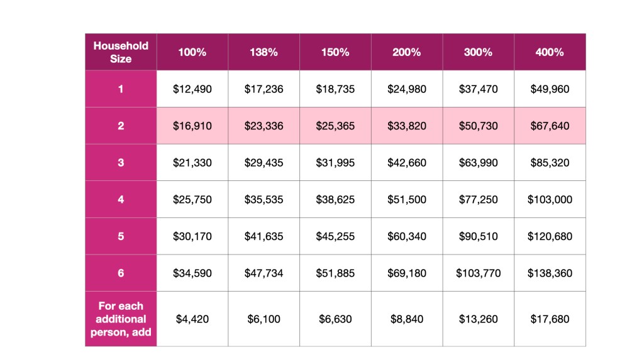Select the $51,500 cell
Screen dimensions: 644x362
407,200
